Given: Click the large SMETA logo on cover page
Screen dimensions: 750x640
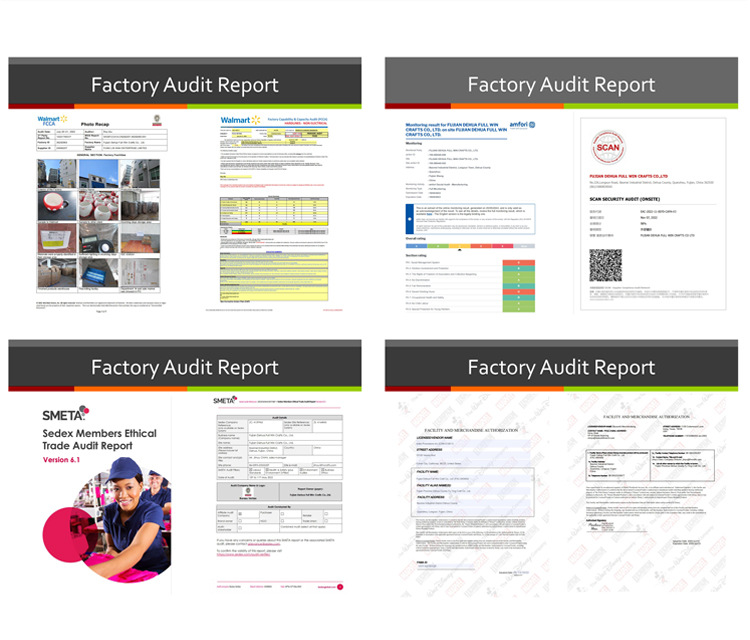Looking at the screenshot, I should (66, 413).
